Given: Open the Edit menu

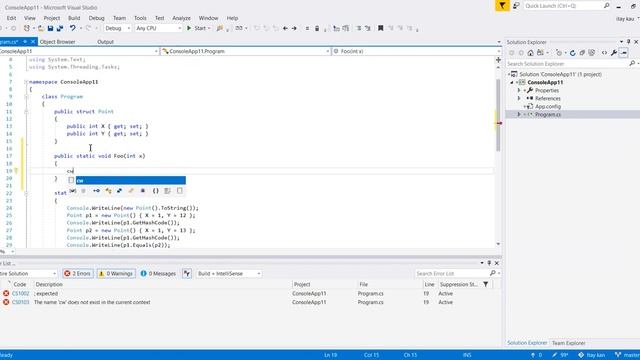Looking at the screenshot, I should pyautogui.click(x=11, y=18).
